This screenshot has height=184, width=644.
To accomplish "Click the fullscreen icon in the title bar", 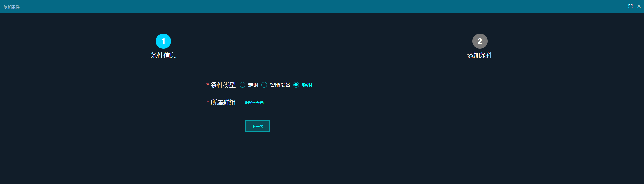I will (x=630, y=6).
